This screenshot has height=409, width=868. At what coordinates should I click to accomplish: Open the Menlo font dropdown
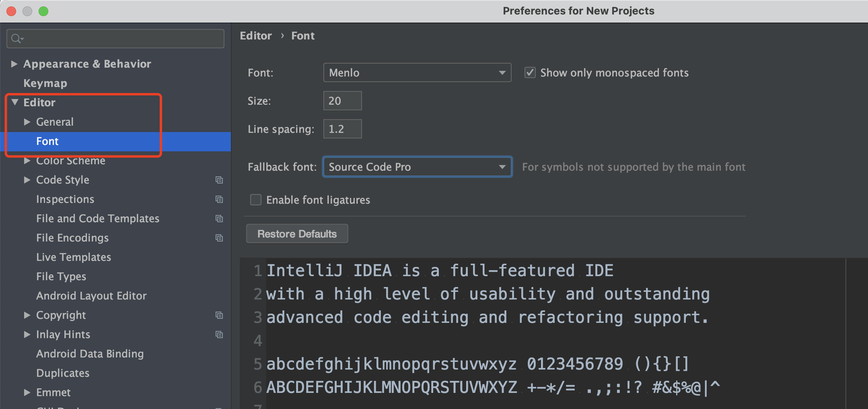(417, 73)
